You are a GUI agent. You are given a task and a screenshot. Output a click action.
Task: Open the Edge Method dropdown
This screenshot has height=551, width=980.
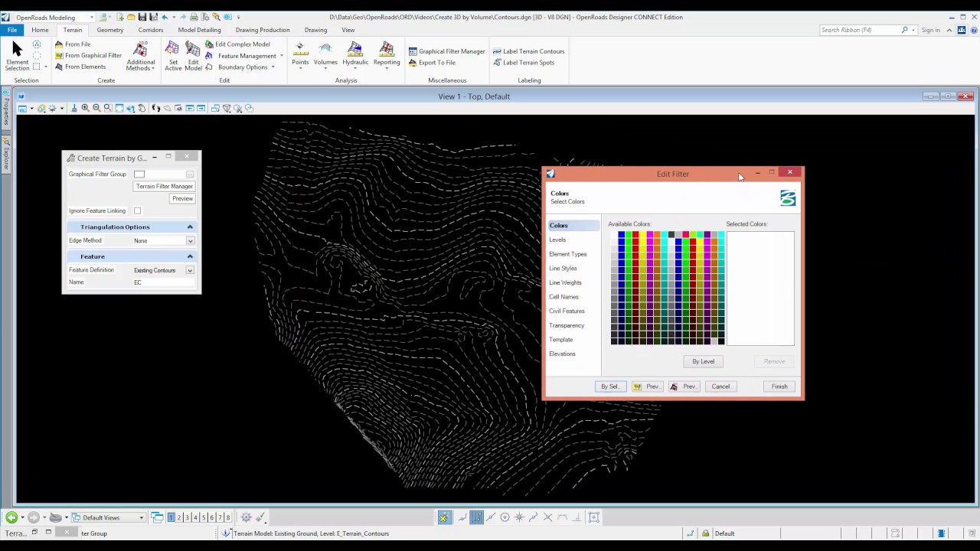[x=190, y=240]
